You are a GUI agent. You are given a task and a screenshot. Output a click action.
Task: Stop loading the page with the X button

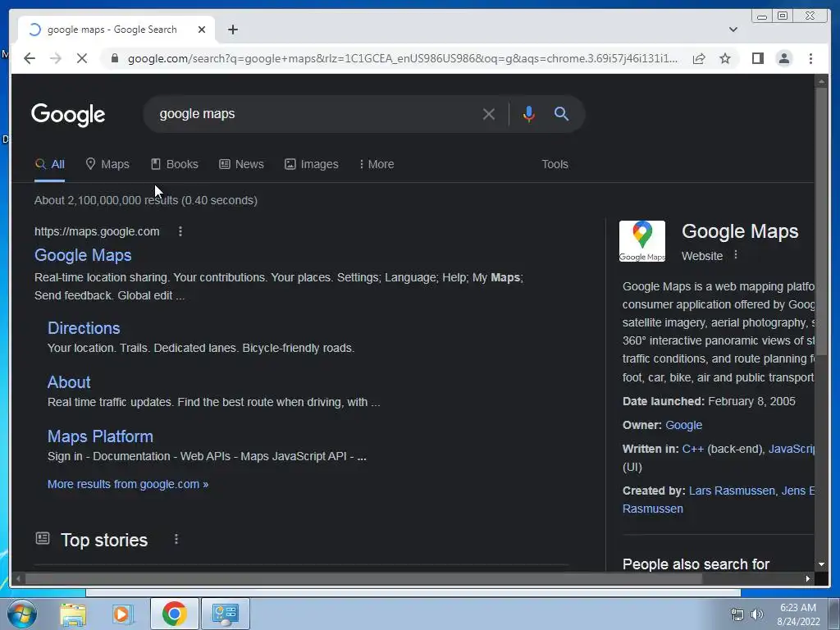[81, 58]
